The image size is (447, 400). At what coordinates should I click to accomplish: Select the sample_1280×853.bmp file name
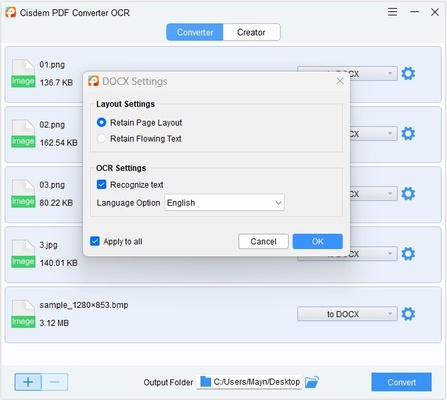84,305
